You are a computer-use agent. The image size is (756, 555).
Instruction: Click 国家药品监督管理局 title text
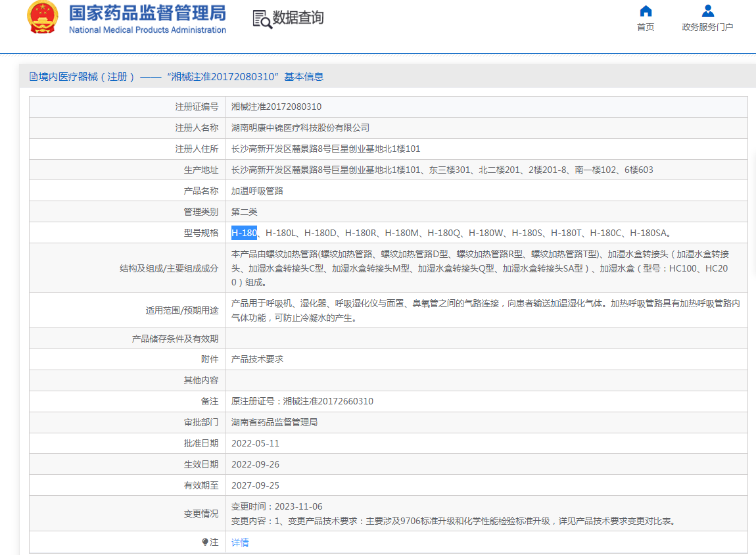[x=147, y=13]
